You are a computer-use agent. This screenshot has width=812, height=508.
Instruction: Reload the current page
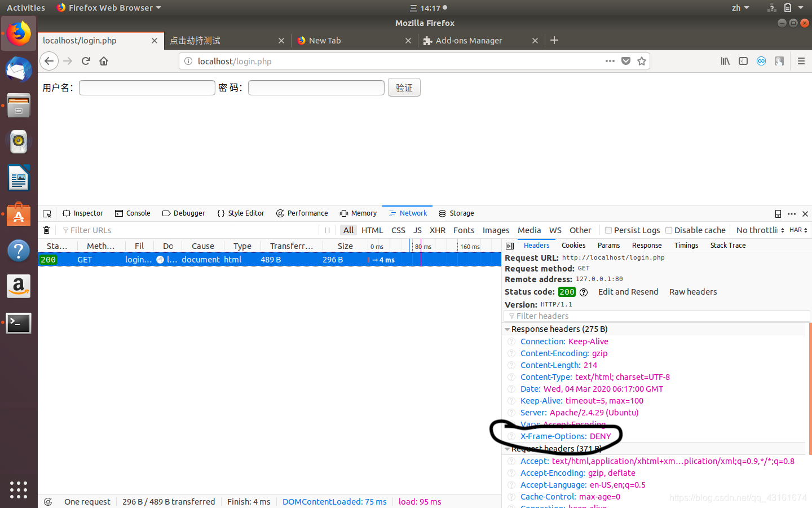tap(86, 61)
